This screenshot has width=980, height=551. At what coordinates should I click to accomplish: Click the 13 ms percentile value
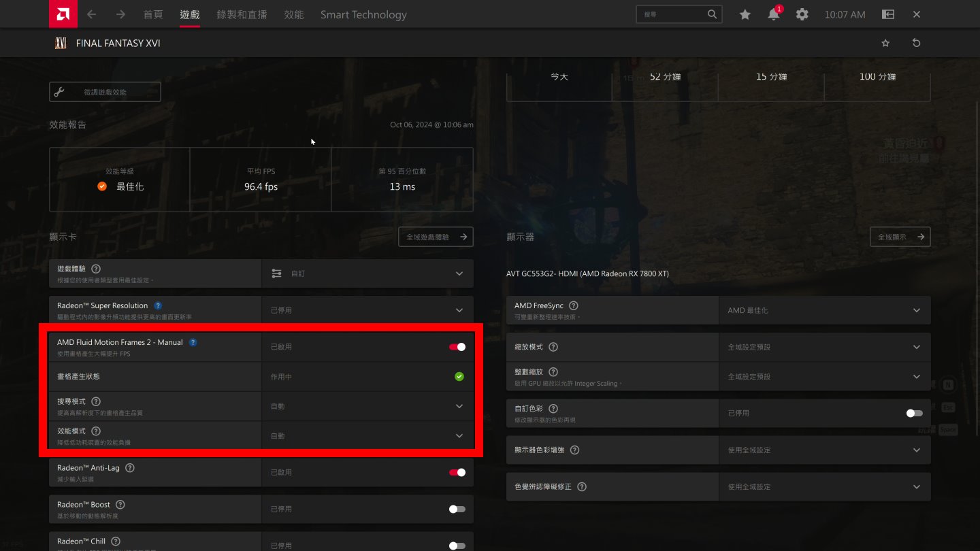(x=402, y=186)
